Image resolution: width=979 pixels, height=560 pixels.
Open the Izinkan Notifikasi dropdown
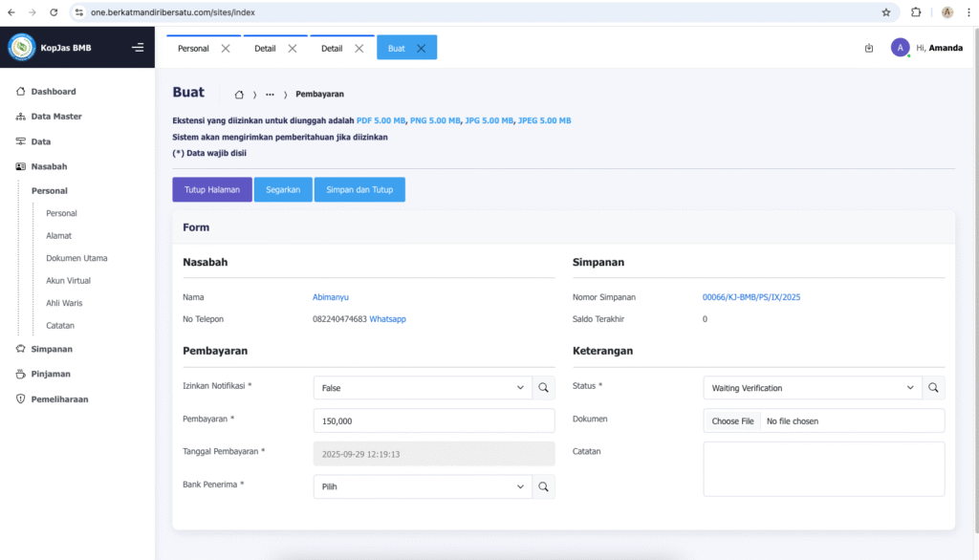pyautogui.click(x=423, y=388)
